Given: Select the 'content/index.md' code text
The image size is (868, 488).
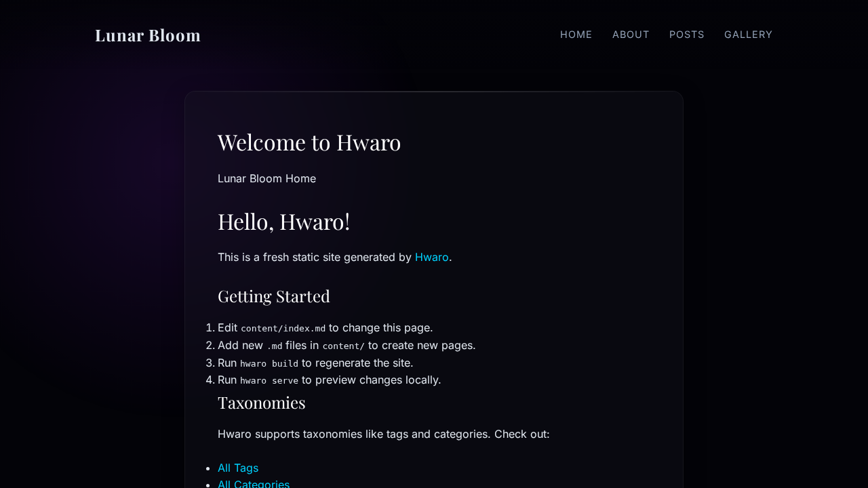Looking at the screenshot, I should pyautogui.click(x=283, y=328).
